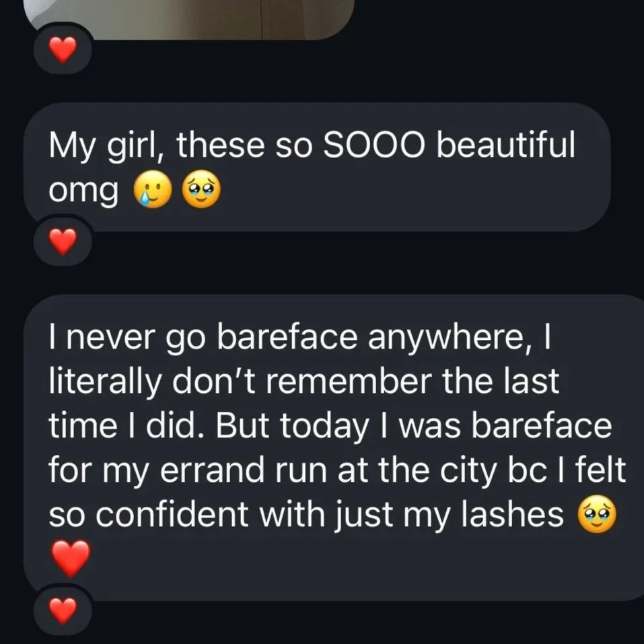Click the large red heart inside the bareface message

[x=71, y=559]
